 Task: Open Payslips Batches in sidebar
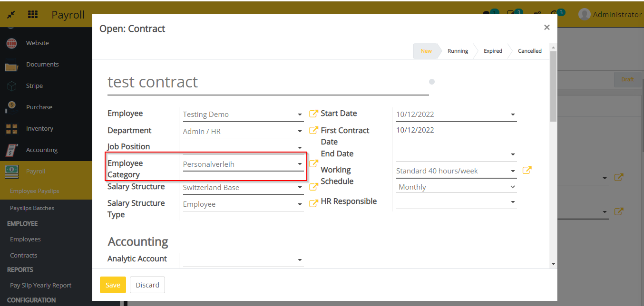coord(32,208)
